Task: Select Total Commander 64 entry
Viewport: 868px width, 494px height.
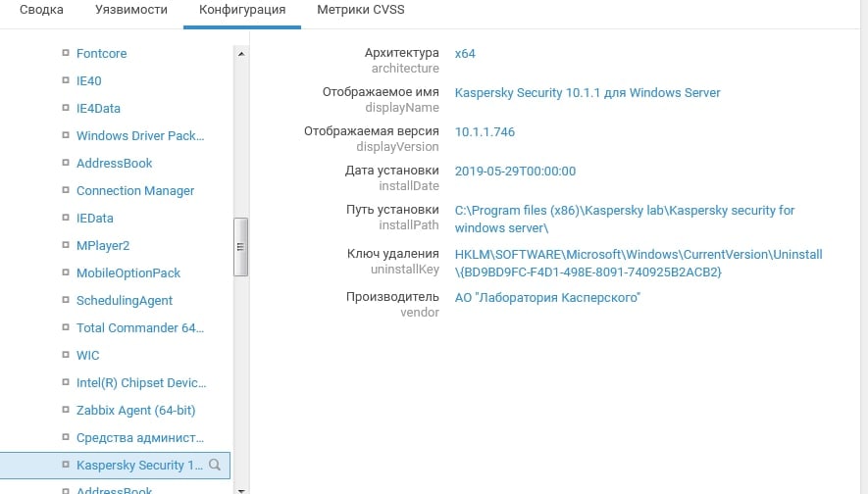Action: [x=140, y=327]
